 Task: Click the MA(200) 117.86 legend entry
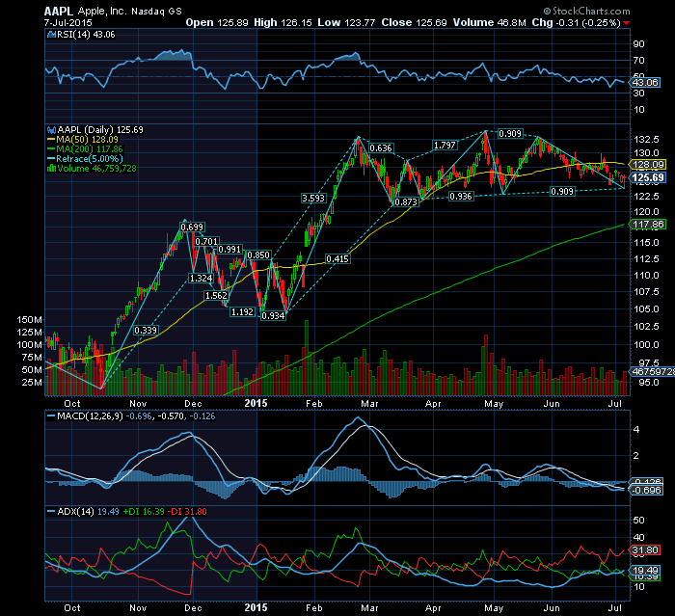85,149
